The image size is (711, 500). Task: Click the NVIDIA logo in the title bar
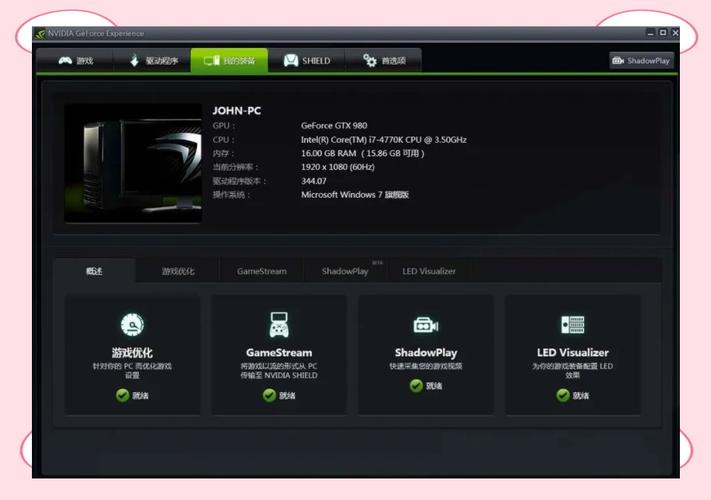[x=40, y=33]
